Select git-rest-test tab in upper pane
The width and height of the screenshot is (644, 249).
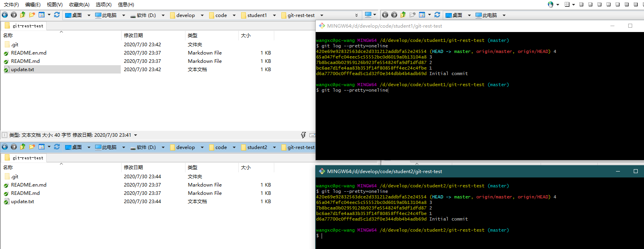pos(24,26)
